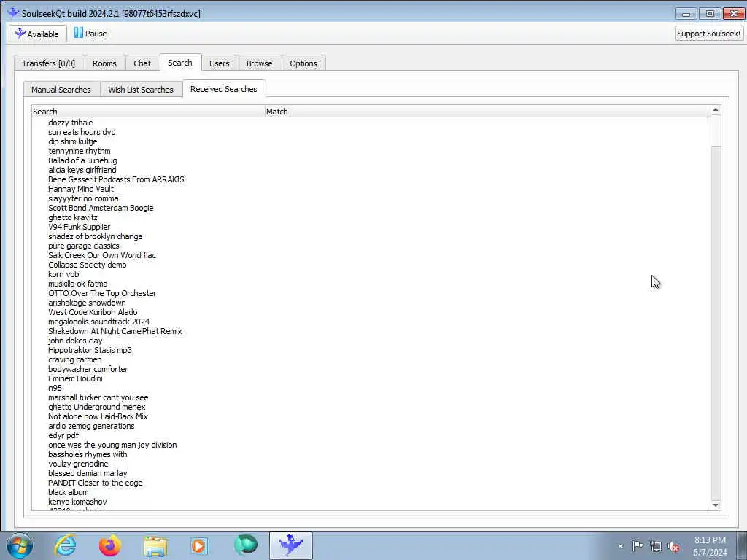
Task: Click the SoulseekQt title bar bird icon
Action: [13, 13]
